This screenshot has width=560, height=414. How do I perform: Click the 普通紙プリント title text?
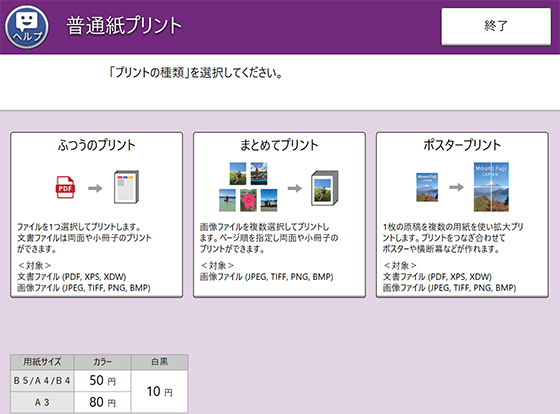tap(124, 26)
